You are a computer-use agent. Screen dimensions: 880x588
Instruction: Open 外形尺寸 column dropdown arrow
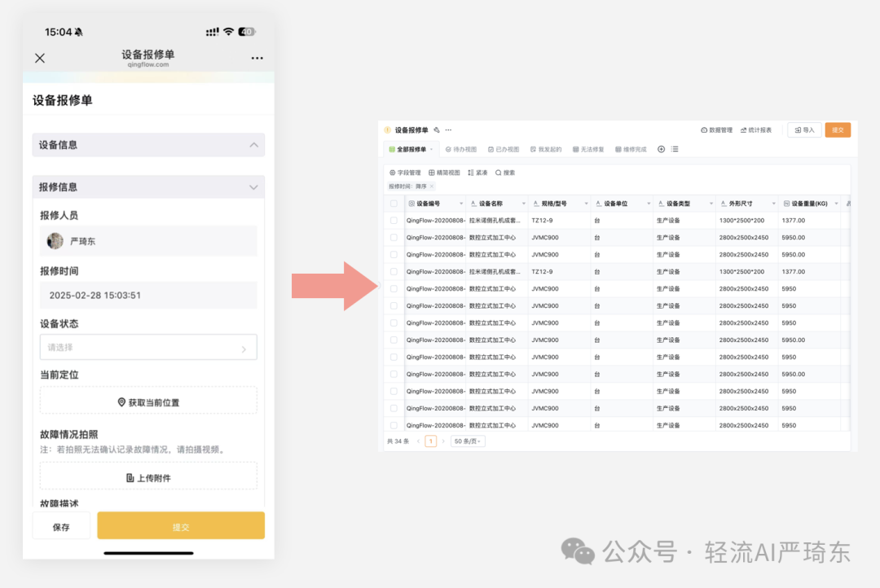tap(774, 204)
